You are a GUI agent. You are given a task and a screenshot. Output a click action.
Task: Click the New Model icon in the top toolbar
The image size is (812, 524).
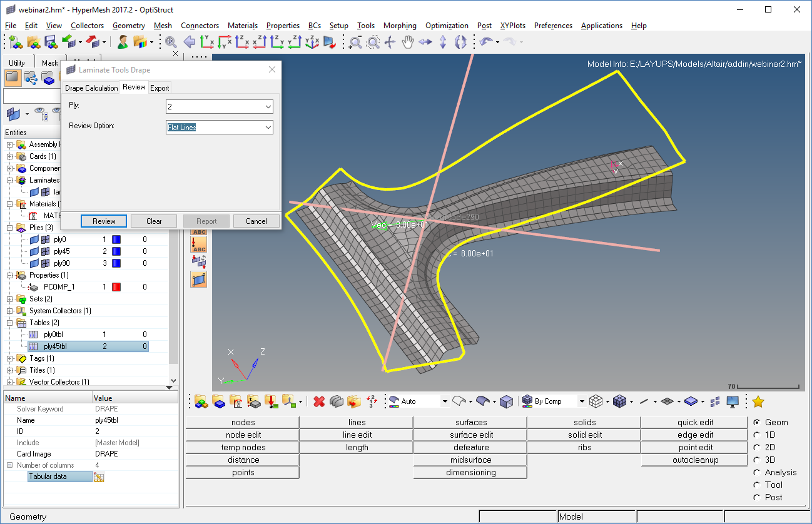coord(16,42)
